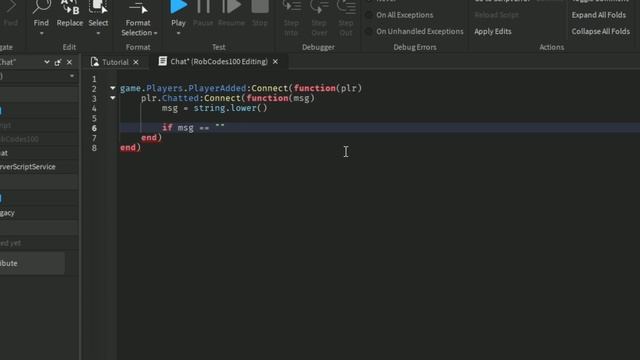Click the 'end)' on line 7
This screenshot has width=640, height=360.
151,138
